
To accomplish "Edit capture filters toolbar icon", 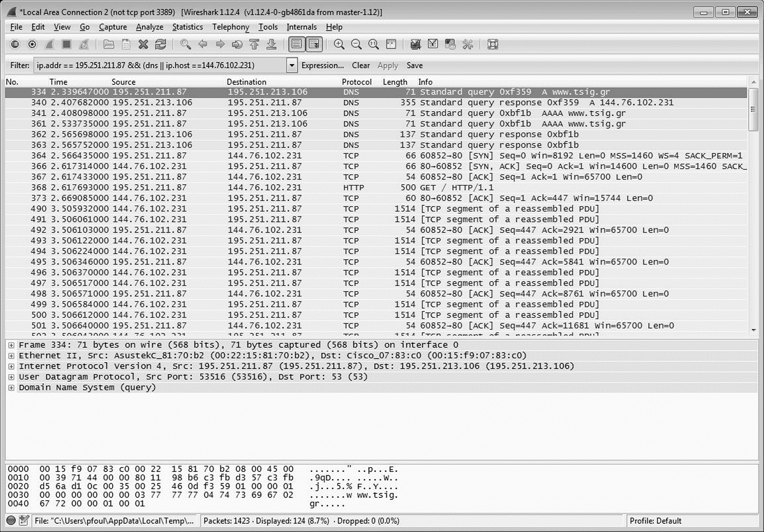I will 416,44.
